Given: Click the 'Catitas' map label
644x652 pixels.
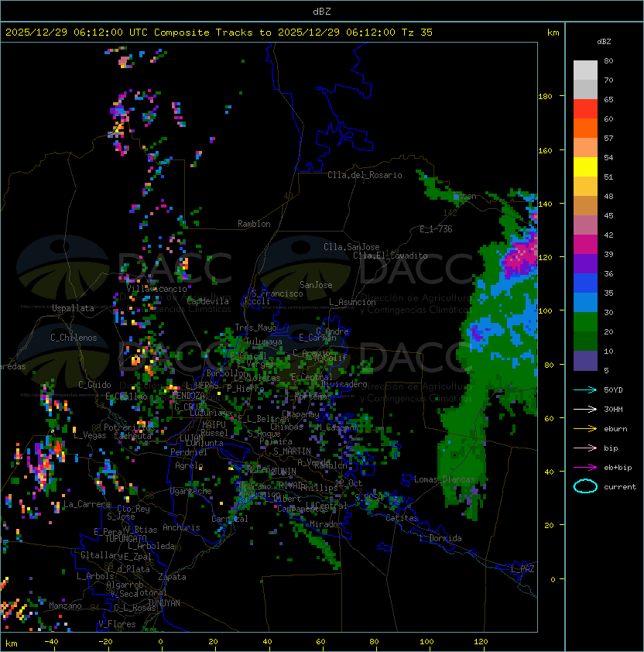Looking at the screenshot, I should (402, 518).
